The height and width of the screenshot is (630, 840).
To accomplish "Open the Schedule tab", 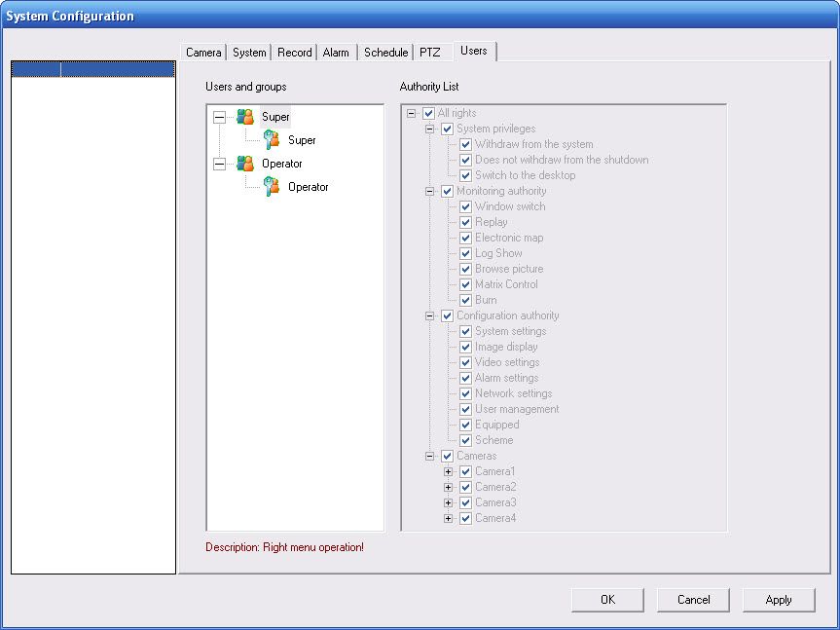I will point(385,53).
